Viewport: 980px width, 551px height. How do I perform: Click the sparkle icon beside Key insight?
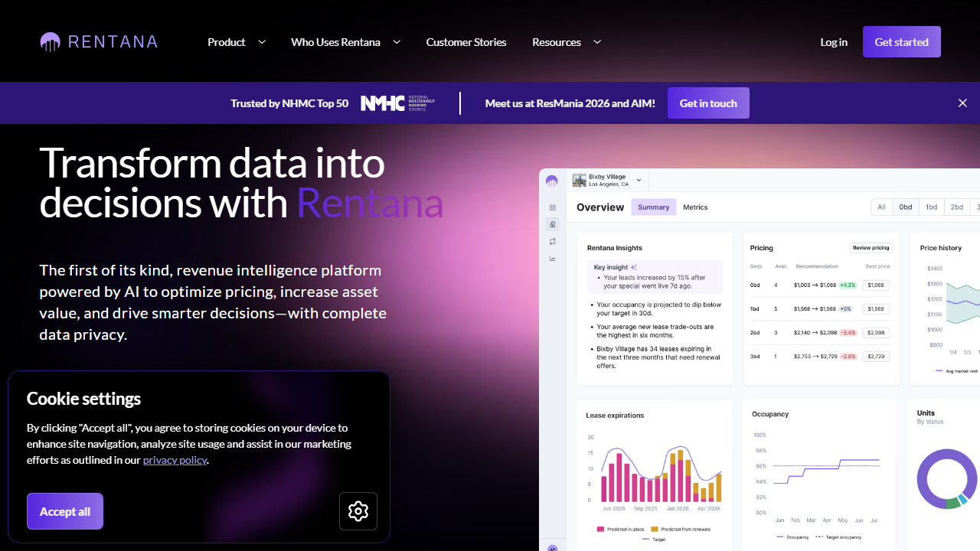(x=634, y=267)
